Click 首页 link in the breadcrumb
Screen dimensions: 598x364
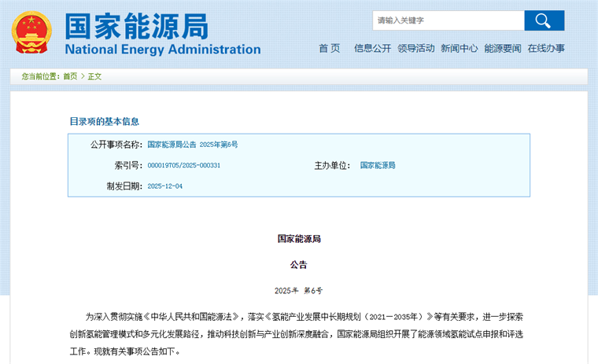click(x=70, y=76)
